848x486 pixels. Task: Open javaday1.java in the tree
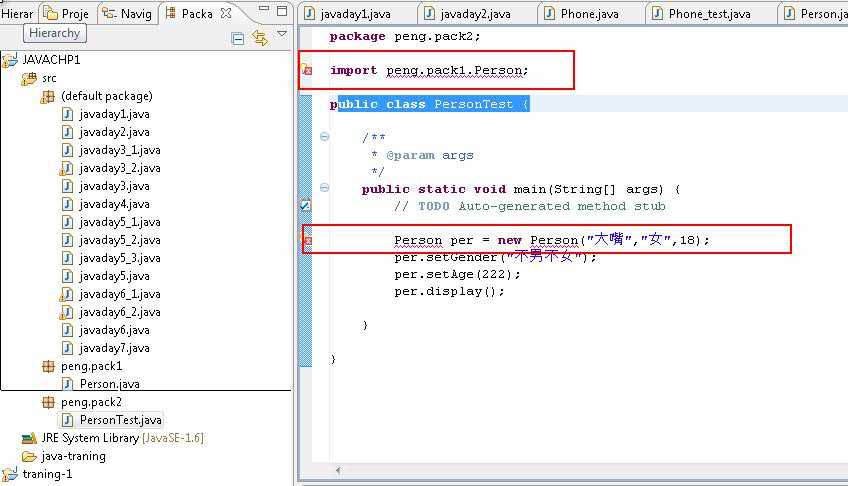114,114
